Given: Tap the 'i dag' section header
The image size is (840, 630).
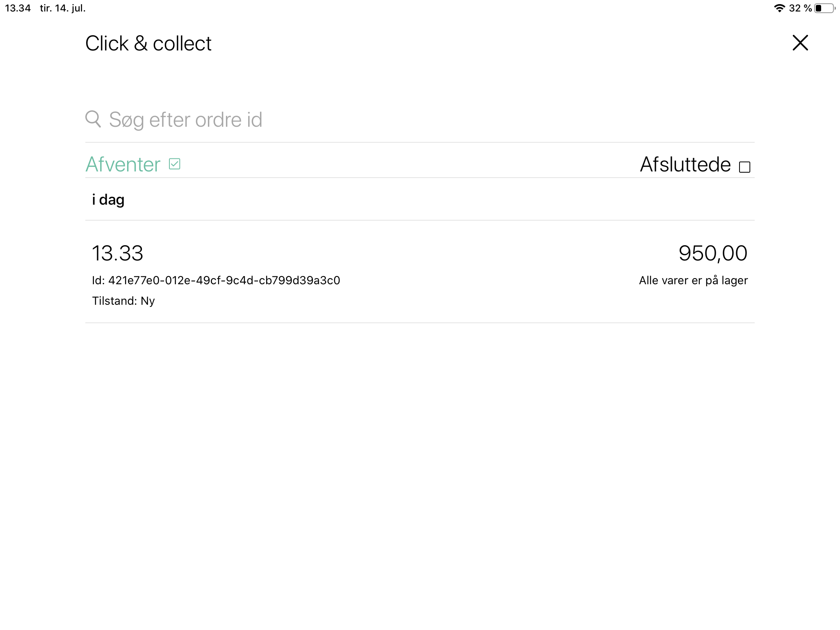Looking at the screenshot, I should pyautogui.click(x=108, y=200).
